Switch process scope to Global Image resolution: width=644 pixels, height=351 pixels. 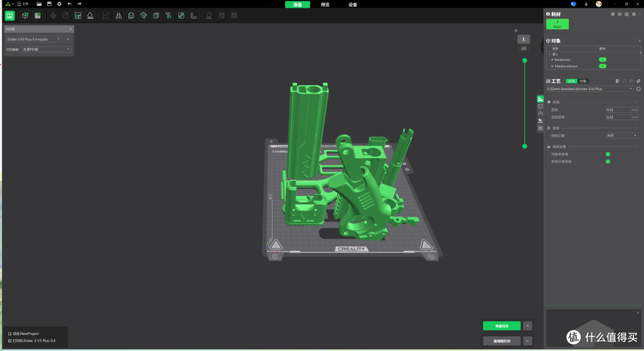571,81
